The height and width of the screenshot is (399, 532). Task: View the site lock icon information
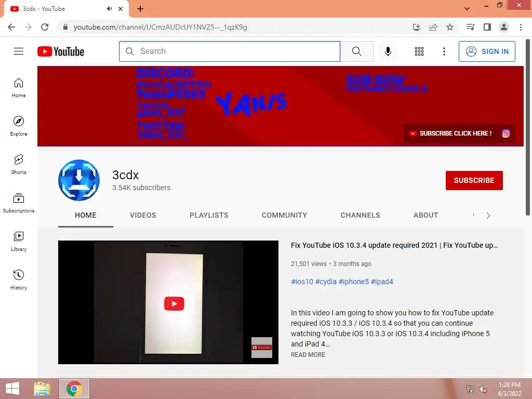click(65, 27)
